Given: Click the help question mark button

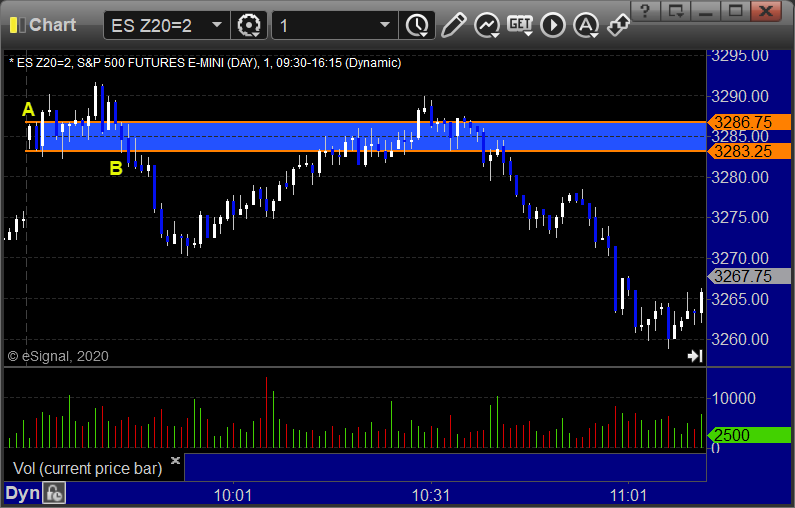Looking at the screenshot, I should coord(644,10).
